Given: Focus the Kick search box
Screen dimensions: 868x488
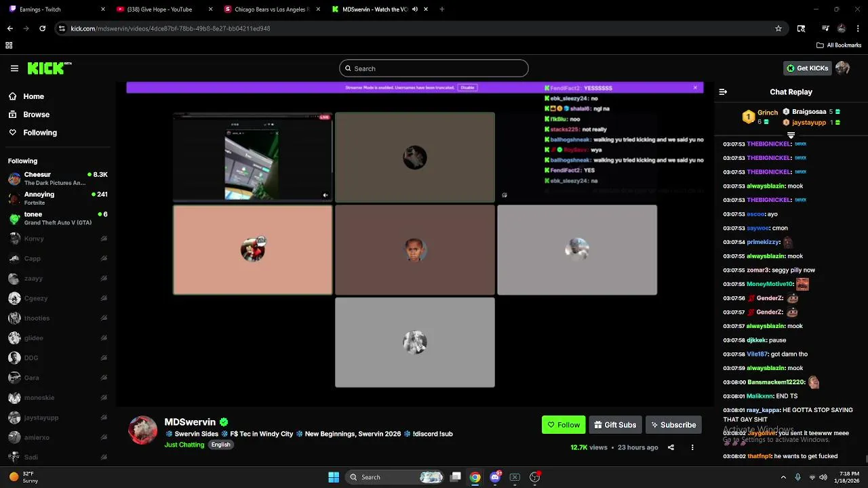Looking at the screenshot, I should [434, 68].
